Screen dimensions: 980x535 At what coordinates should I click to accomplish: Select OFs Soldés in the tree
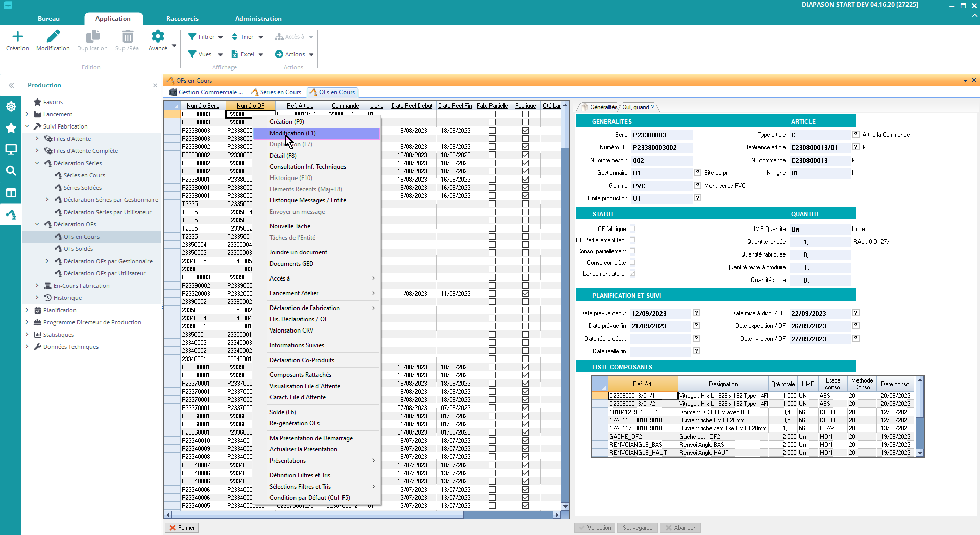tap(78, 249)
